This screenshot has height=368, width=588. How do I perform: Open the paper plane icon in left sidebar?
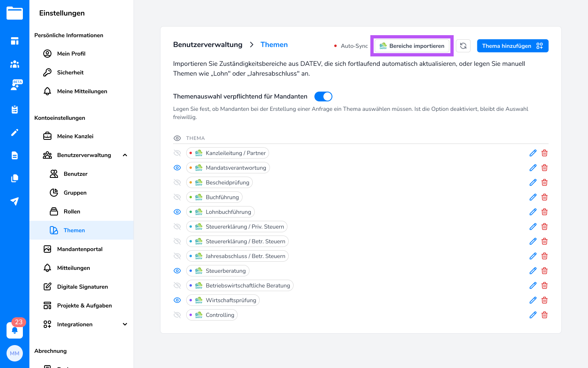tap(15, 201)
